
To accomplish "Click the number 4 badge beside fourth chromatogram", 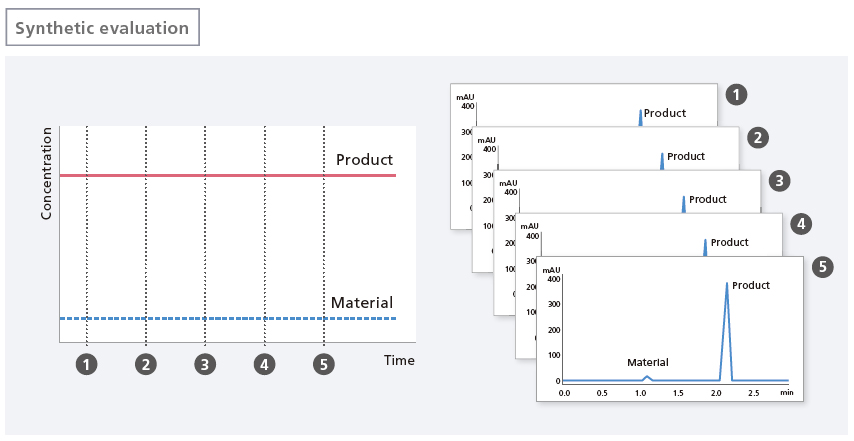I will click(x=801, y=224).
